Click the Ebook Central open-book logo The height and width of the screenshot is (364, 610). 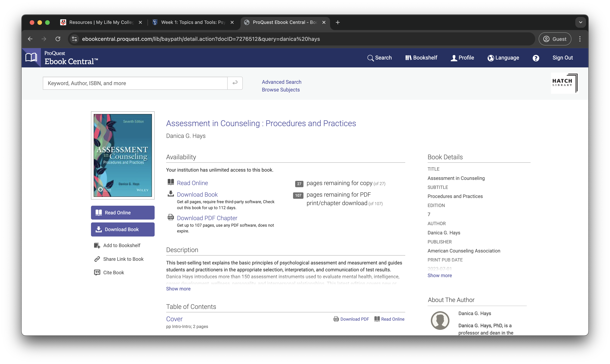point(31,58)
